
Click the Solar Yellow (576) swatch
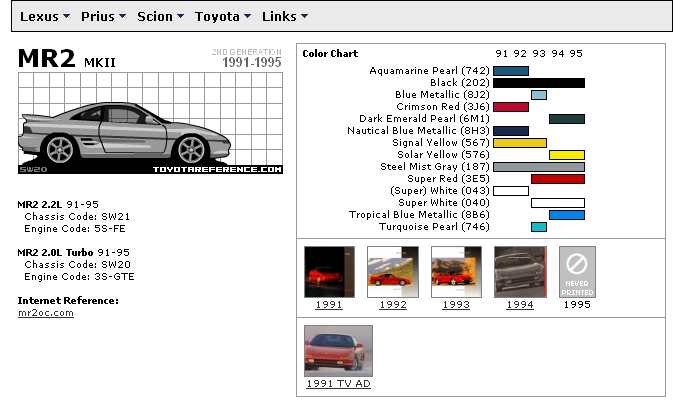click(x=566, y=155)
